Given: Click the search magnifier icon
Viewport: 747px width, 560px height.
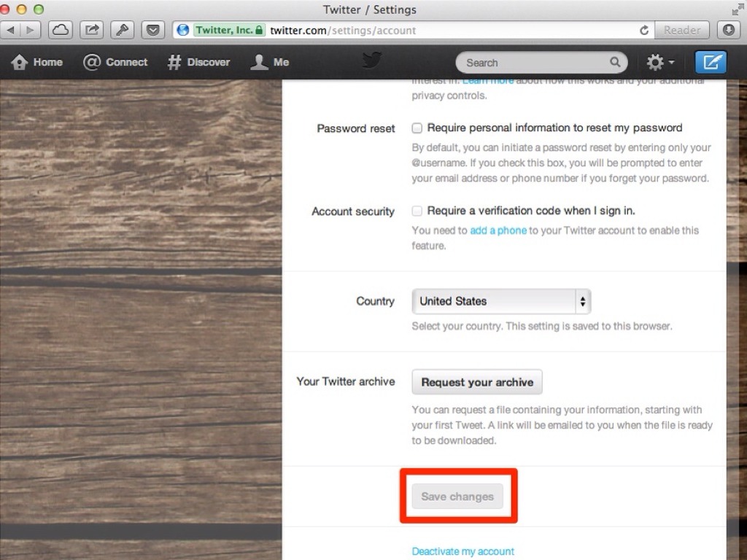Looking at the screenshot, I should pyautogui.click(x=615, y=62).
